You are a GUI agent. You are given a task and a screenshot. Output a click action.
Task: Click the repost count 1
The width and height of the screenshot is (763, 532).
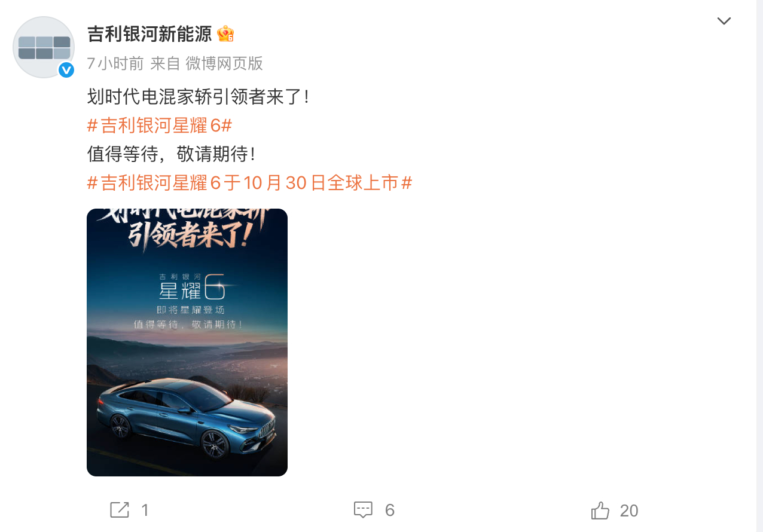coord(145,510)
